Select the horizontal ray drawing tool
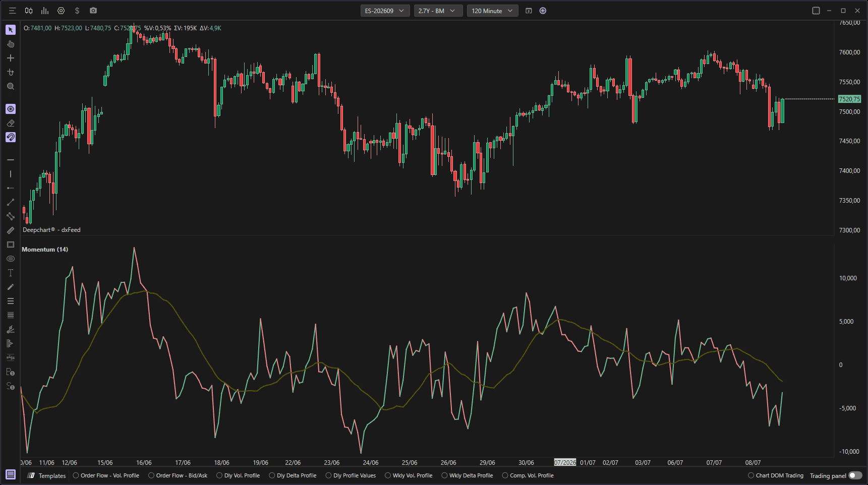868x485 pixels. click(11, 188)
